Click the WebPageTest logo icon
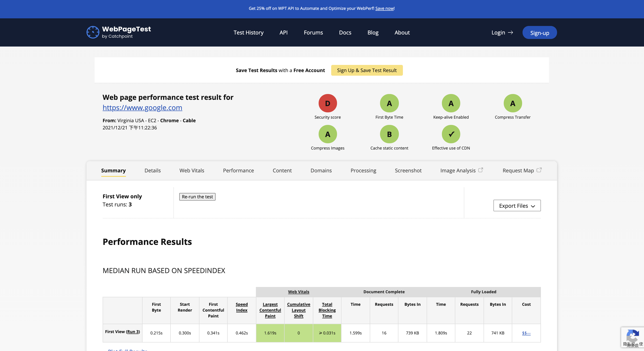 (x=93, y=32)
